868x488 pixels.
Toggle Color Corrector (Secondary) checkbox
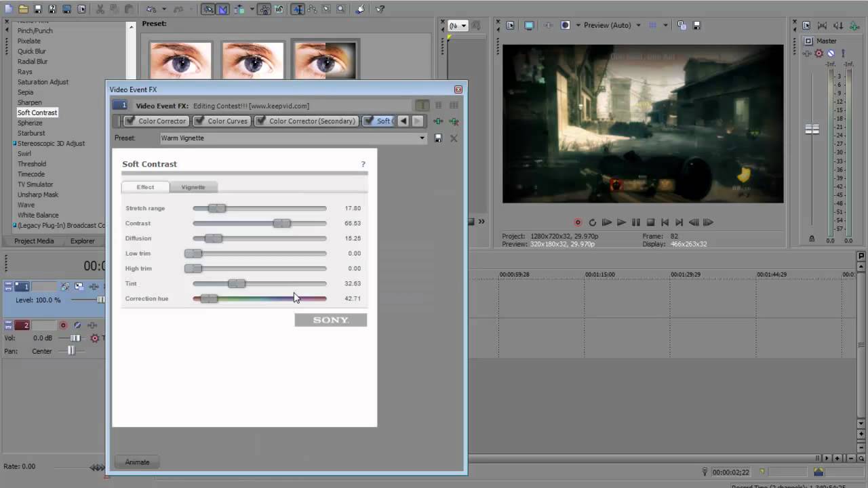coord(261,121)
